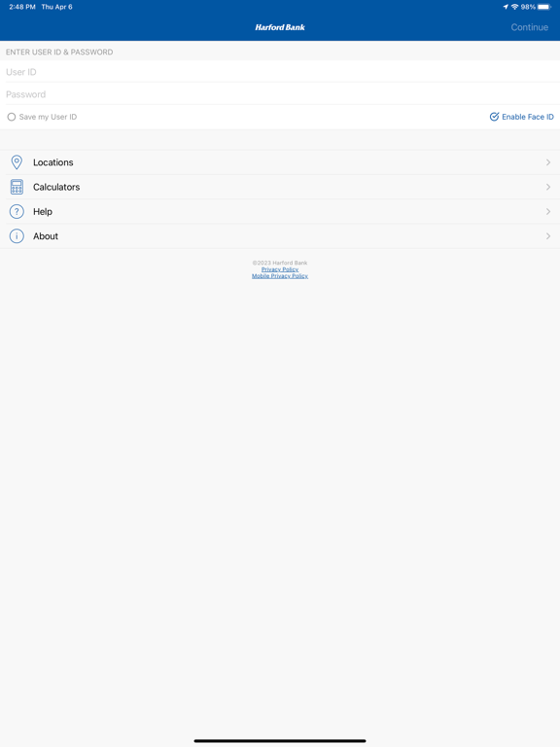This screenshot has height=747, width=560.
Task: Open the Privacy Policy link
Action: (280, 269)
